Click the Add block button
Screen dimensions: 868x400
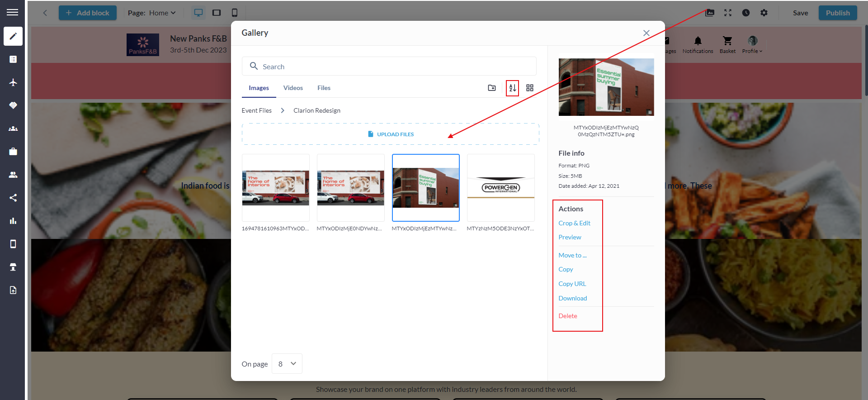(x=88, y=13)
